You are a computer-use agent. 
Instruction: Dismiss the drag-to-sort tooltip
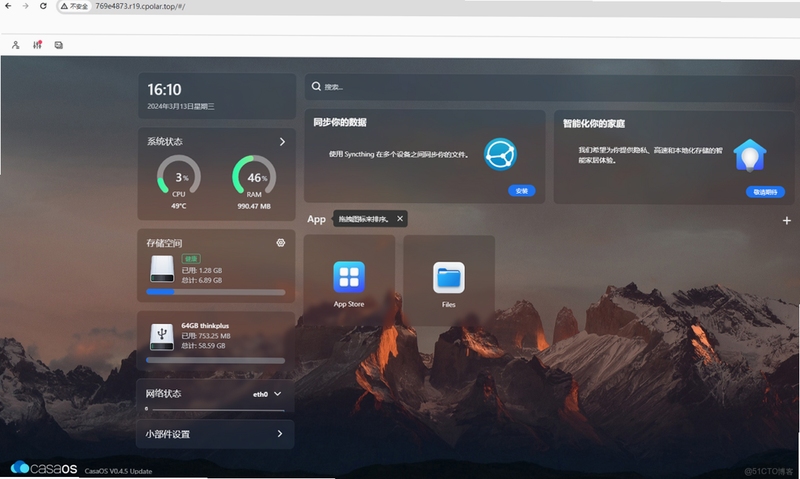pos(400,218)
